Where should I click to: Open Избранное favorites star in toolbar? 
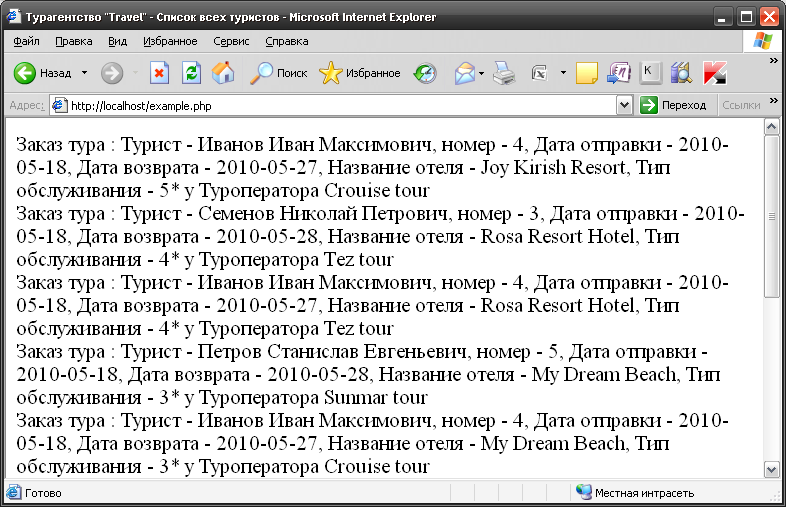(360, 73)
